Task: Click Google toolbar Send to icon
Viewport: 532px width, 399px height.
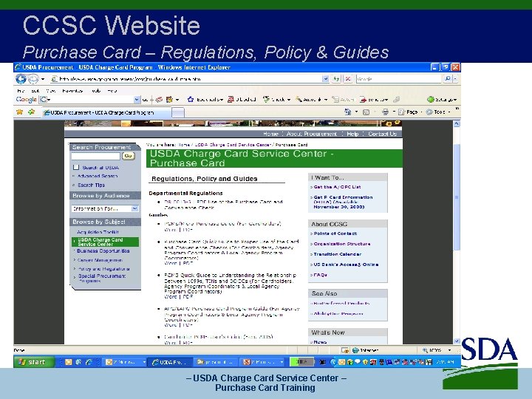Action: point(363,100)
